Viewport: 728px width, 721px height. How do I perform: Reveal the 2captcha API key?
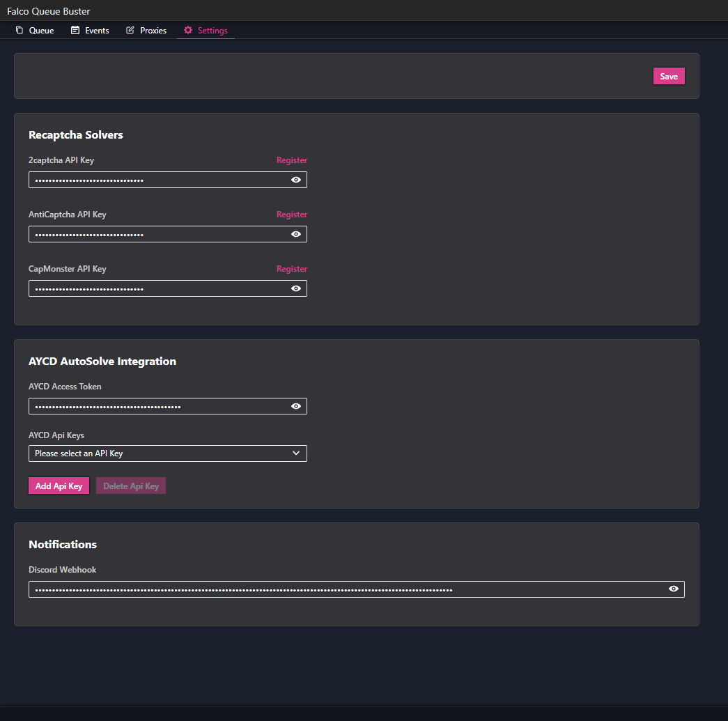point(296,180)
